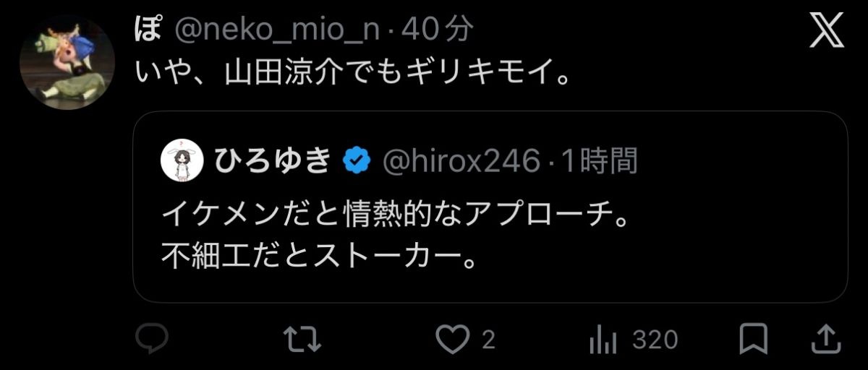Bookmark this post

click(x=754, y=339)
